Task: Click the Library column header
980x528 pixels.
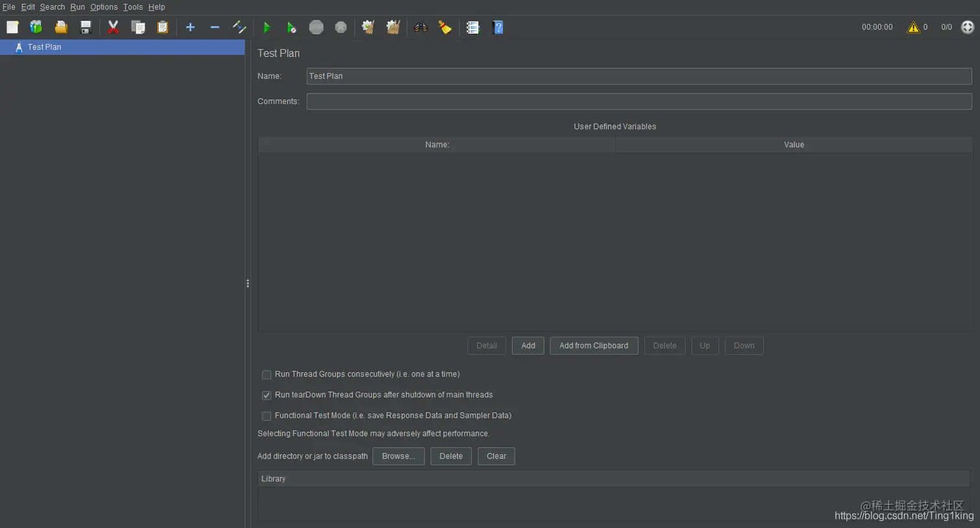Action: 614,479
